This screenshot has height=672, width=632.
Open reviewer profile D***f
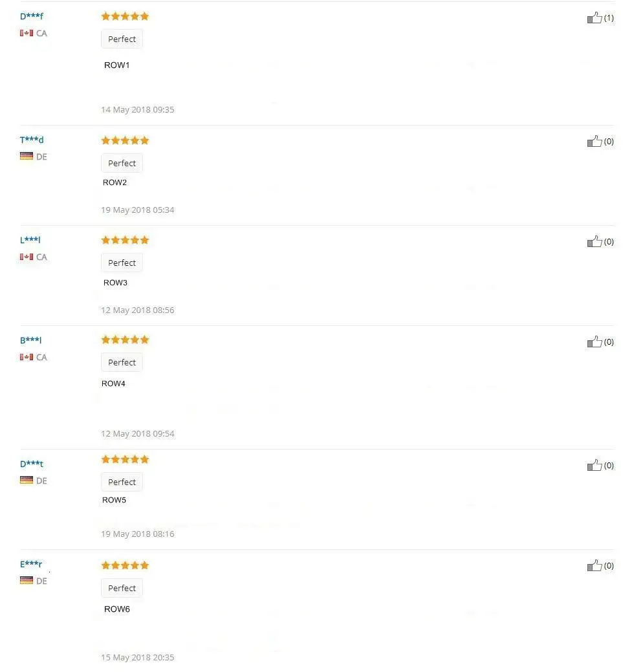(x=32, y=16)
